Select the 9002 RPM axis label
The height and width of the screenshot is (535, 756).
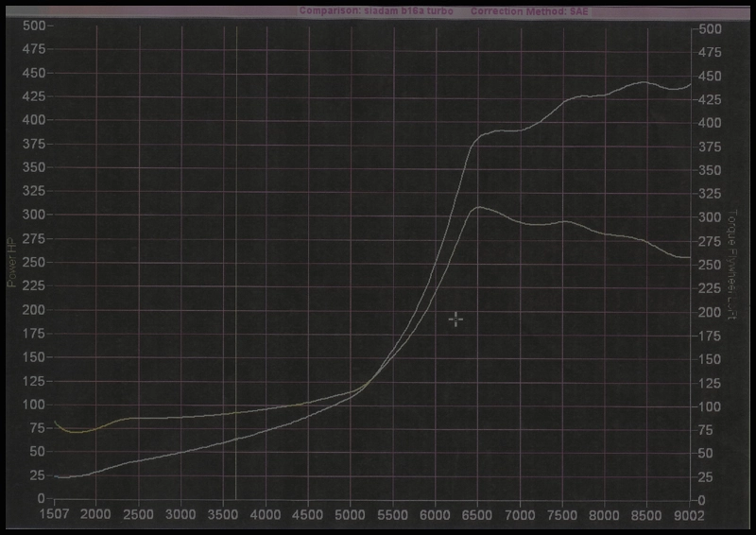point(690,516)
